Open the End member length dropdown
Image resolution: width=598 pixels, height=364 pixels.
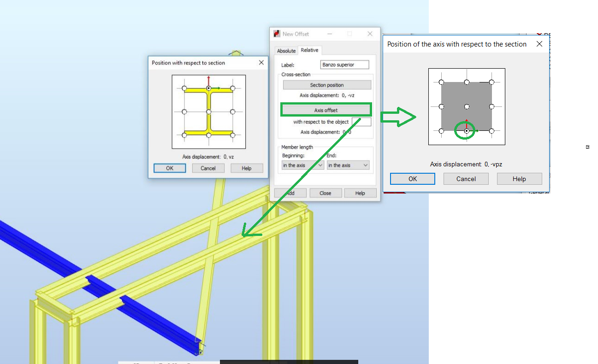coord(348,165)
